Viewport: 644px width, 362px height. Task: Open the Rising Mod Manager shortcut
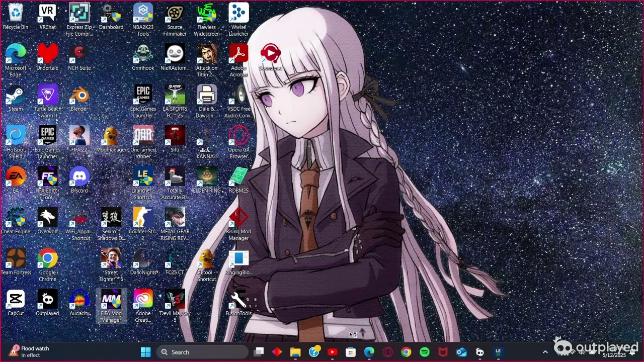pos(238,224)
